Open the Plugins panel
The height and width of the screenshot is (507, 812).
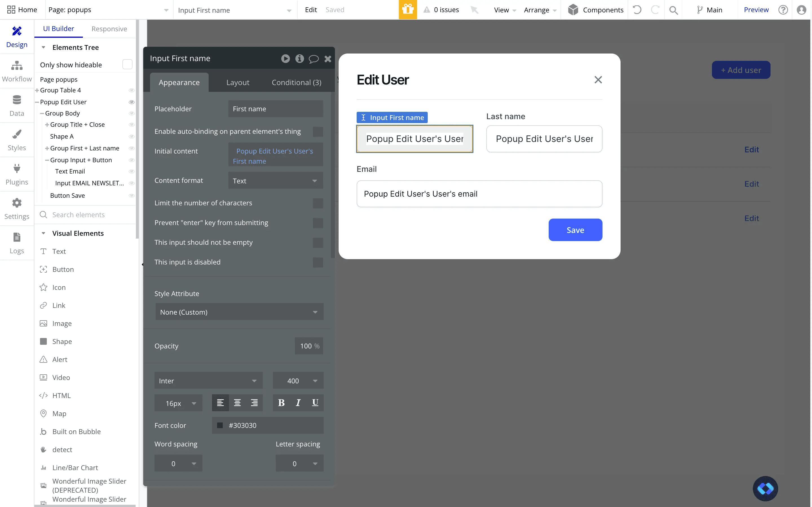pyautogui.click(x=17, y=174)
